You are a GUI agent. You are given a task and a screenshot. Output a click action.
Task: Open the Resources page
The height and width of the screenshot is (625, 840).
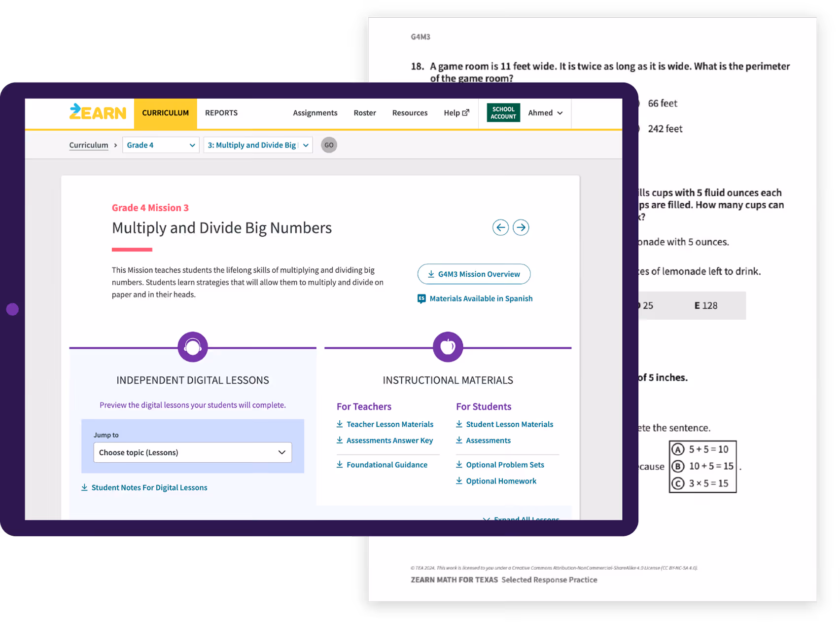pos(410,113)
